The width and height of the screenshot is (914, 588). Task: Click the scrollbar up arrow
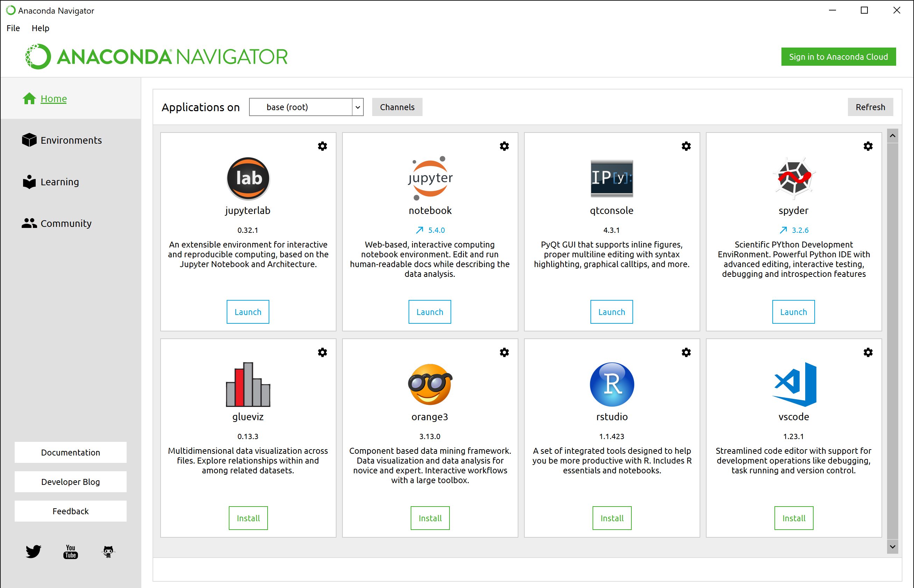pos(892,136)
